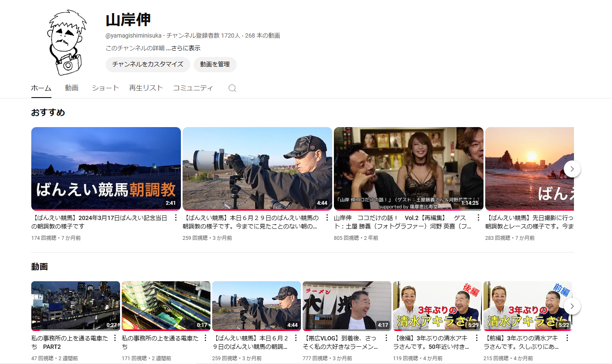Screen dimensions: 612x364
Task: Open the ショート tab
Action: click(105, 88)
